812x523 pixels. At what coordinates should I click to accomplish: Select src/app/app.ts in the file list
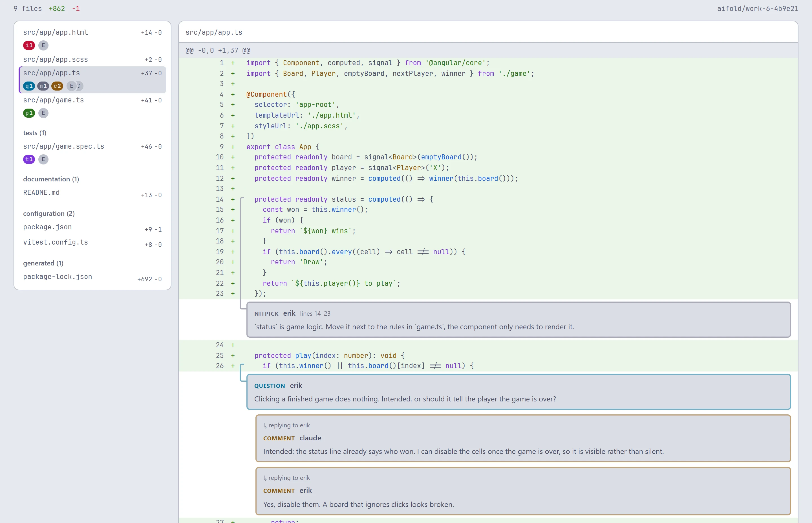(92, 80)
